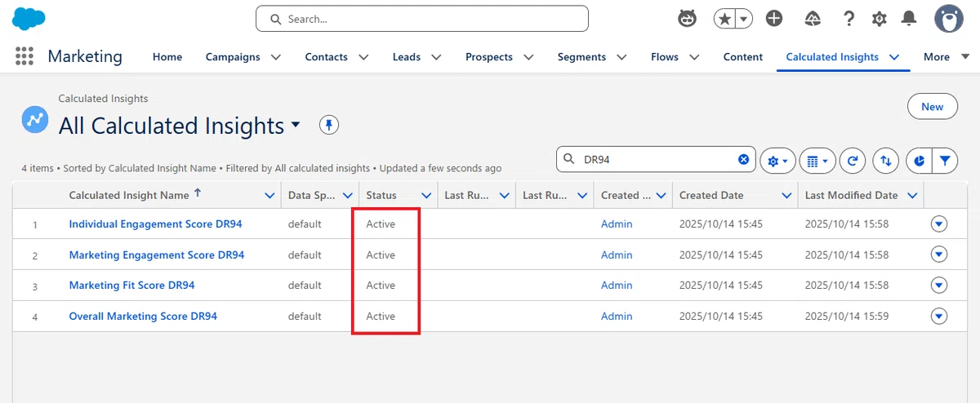Go to the Home tab
The height and width of the screenshot is (403, 980).
(x=167, y=57)
